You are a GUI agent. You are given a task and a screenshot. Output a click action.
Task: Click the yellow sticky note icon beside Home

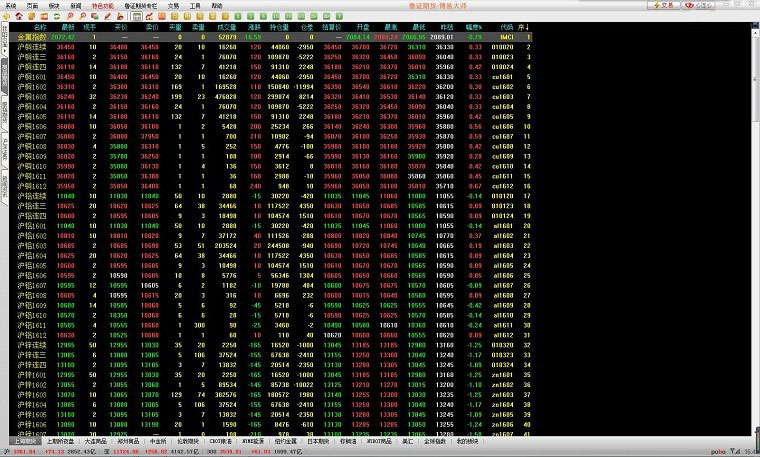[32, 16]
